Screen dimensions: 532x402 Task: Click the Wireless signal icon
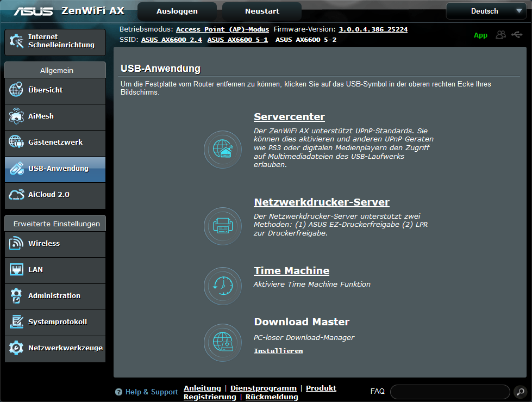pos(16,243)
